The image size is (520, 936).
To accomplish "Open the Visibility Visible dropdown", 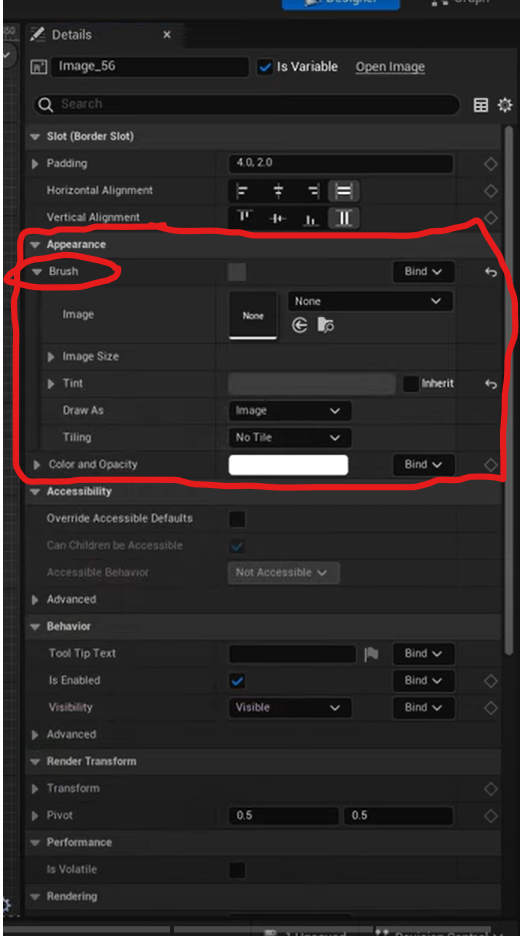I will [x=290, y=708].
